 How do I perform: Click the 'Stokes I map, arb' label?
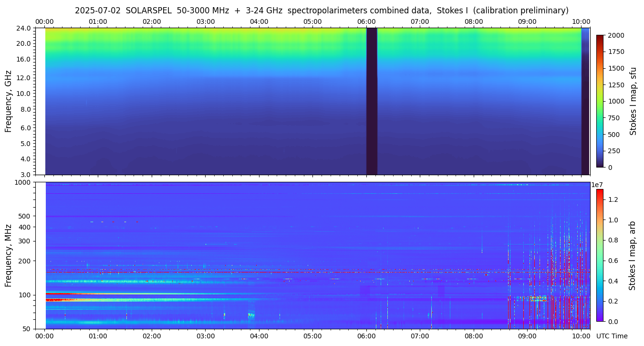pyautogui.click(x=632, y=255)
